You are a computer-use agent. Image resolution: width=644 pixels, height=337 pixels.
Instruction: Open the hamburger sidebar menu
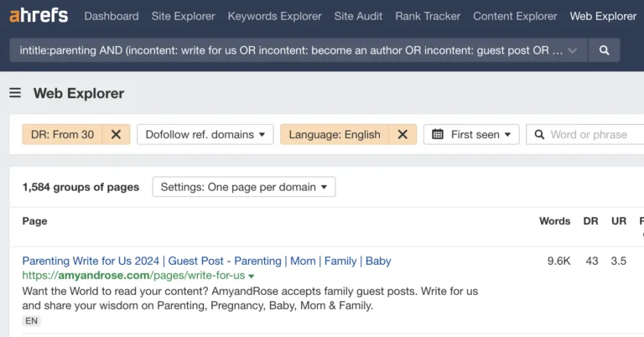click(x=15, y=93)
